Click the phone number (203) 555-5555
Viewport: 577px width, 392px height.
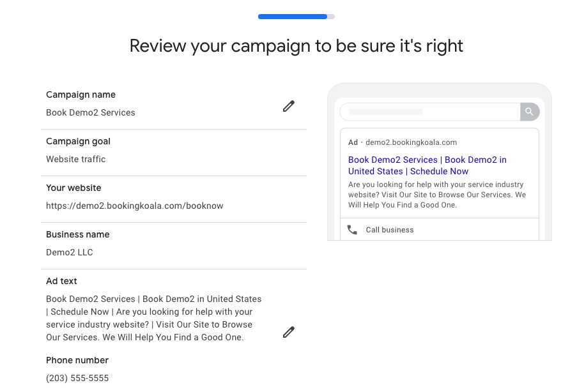click(x=77, y=378)
